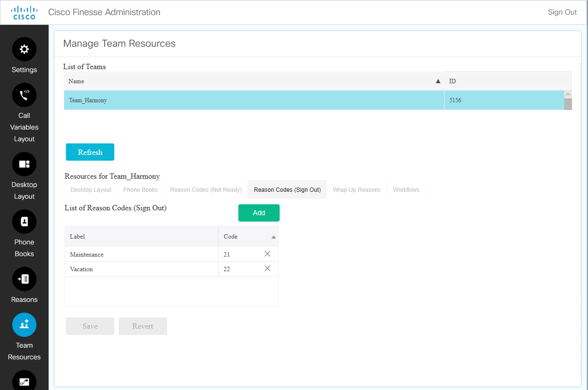This screenshot has height=390, width=588.
Task: Click code value 21
Action: (227, 254)
